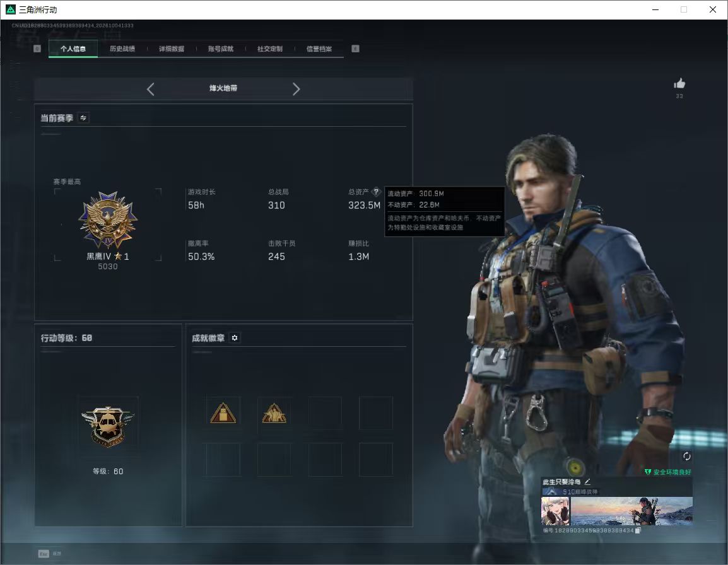Click the thumbs-up like icon
The image size is (728, 565).
[679, 84]
